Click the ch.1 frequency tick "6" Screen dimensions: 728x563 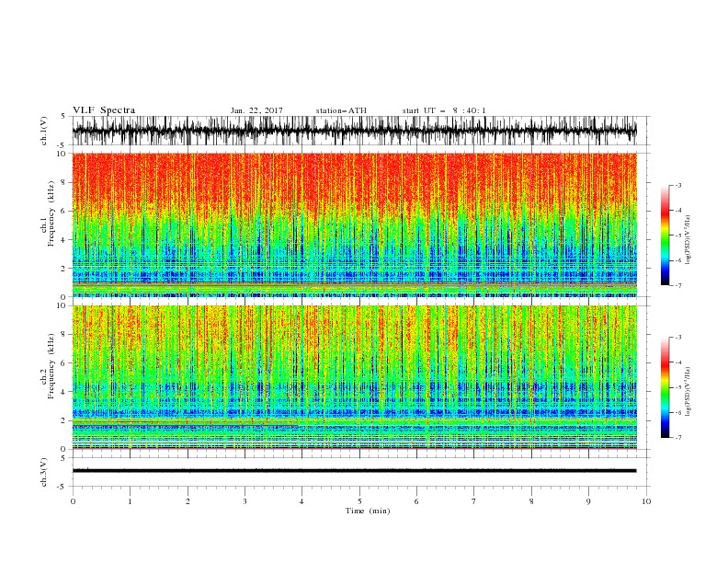(63, 211)
